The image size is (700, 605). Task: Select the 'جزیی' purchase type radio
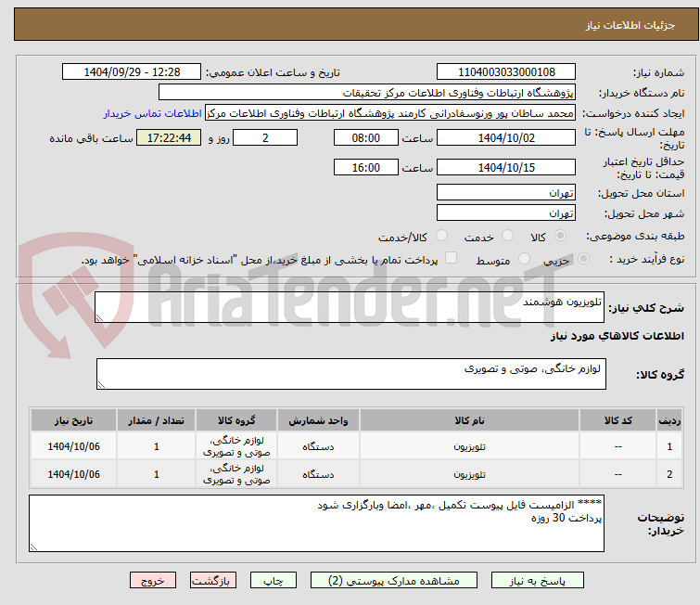[583, 259]
